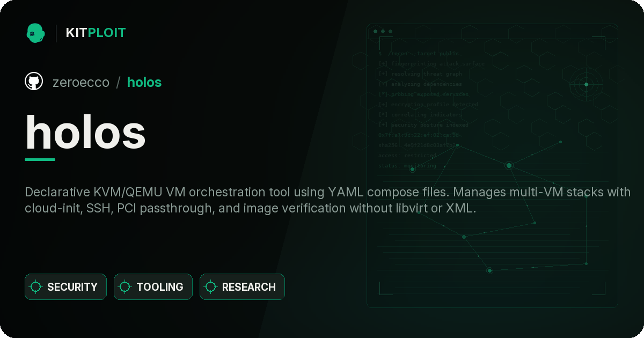Click the crosshair icon in TOOLING tag
Viewport: 644px width, 338px height.
coord(125,287)
